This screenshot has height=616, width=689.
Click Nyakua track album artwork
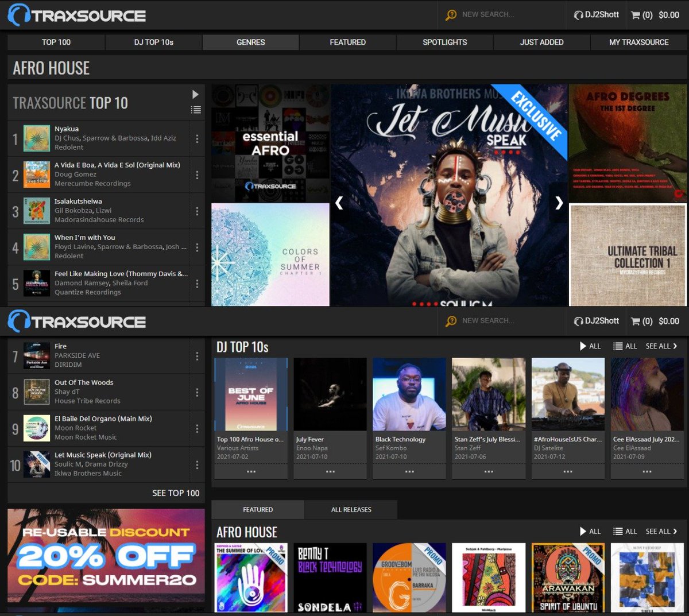point(37,138)
